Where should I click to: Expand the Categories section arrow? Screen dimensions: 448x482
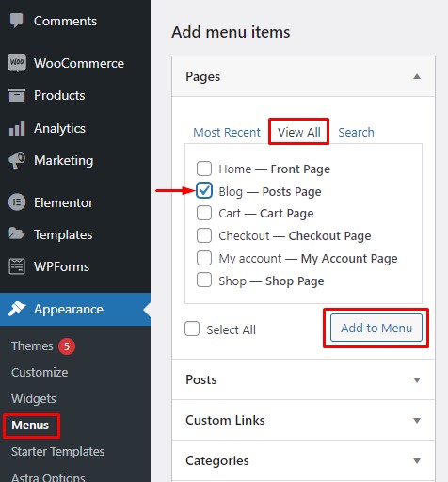point(417,460)
